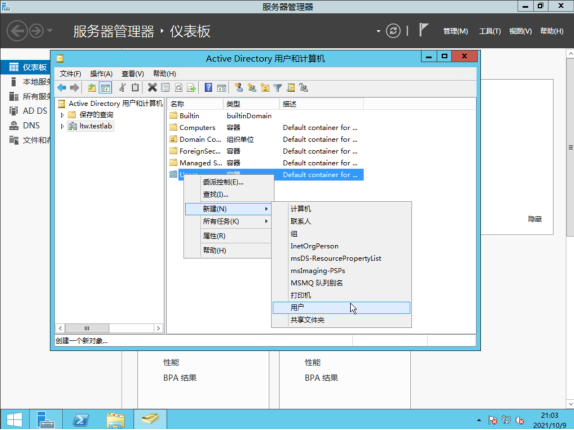Click the volume icon in system tray
Viewport: 574px width, 430px height.
tap(519, 420)
